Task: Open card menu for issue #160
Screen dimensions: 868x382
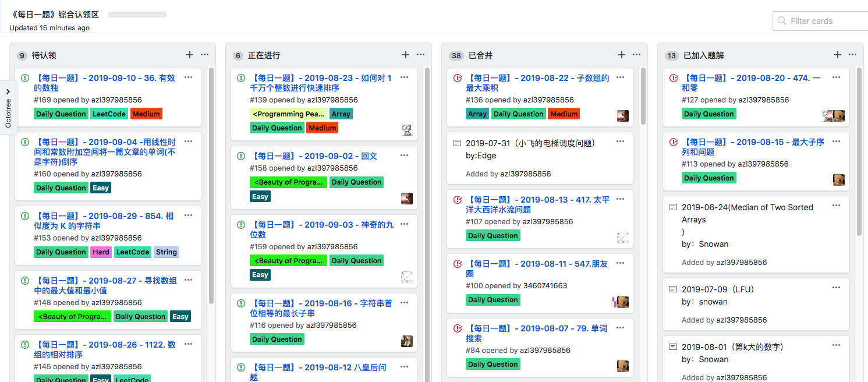Action: point(188,141)
